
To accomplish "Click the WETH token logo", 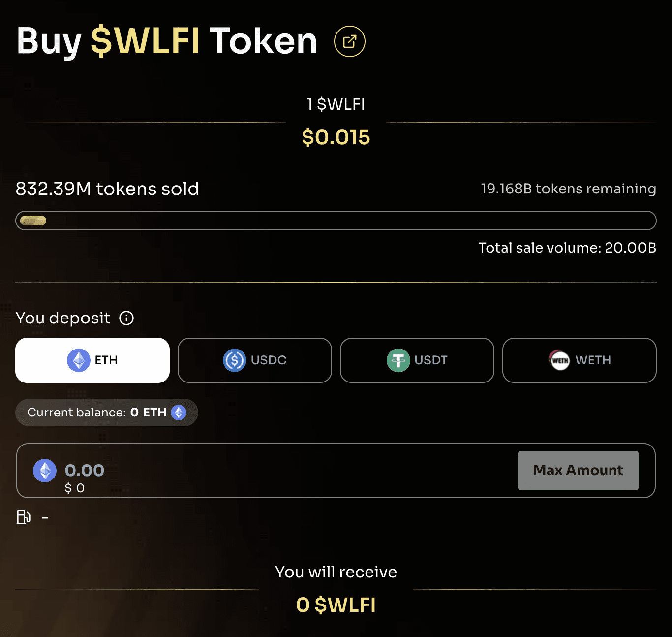I will (558, 360).
